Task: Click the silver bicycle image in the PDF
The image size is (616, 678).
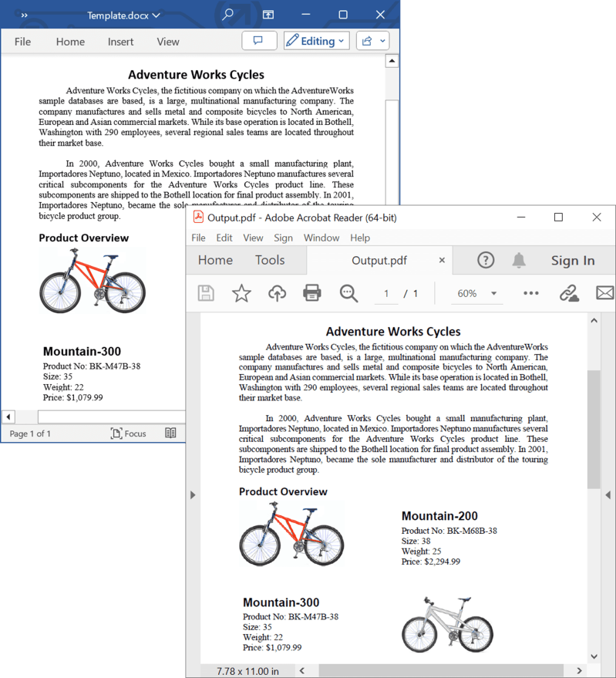Action: (447, 625)
